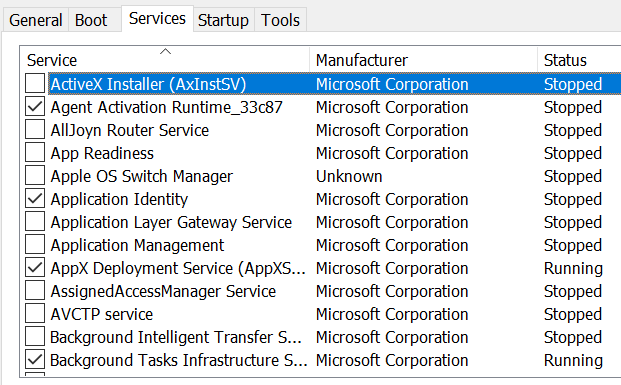The height and width of the screenshot is (385, 621).
Task: Switch to the General tab
Action: [x=36, y=20]
